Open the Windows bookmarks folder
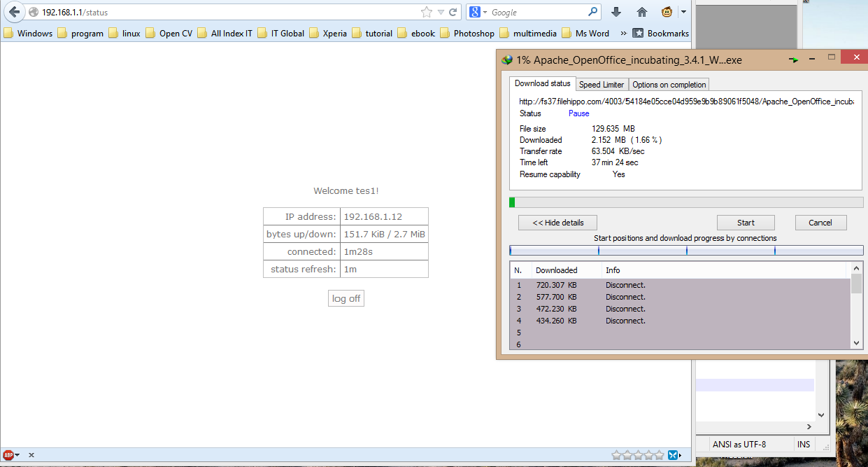The width and height of the screenshot is (868, 467). (28, 33)
